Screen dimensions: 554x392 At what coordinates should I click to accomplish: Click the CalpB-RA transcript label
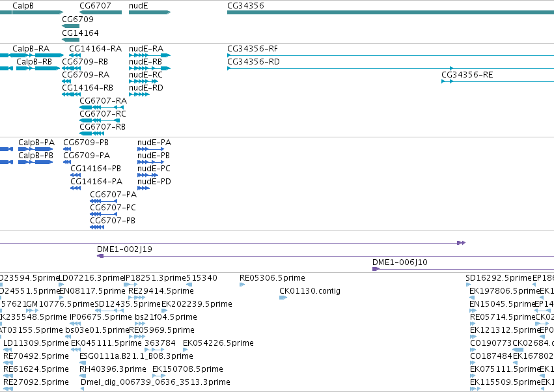pos(31,48)
